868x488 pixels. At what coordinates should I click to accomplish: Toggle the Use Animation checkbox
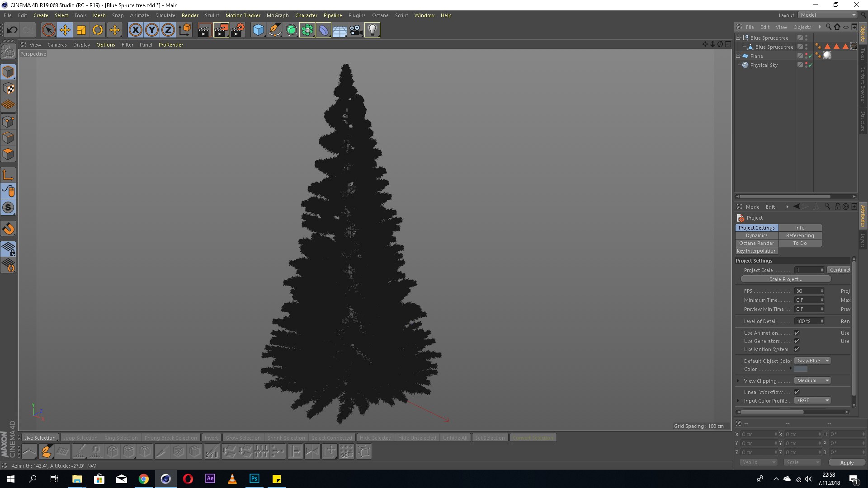[x=797, y=333]
